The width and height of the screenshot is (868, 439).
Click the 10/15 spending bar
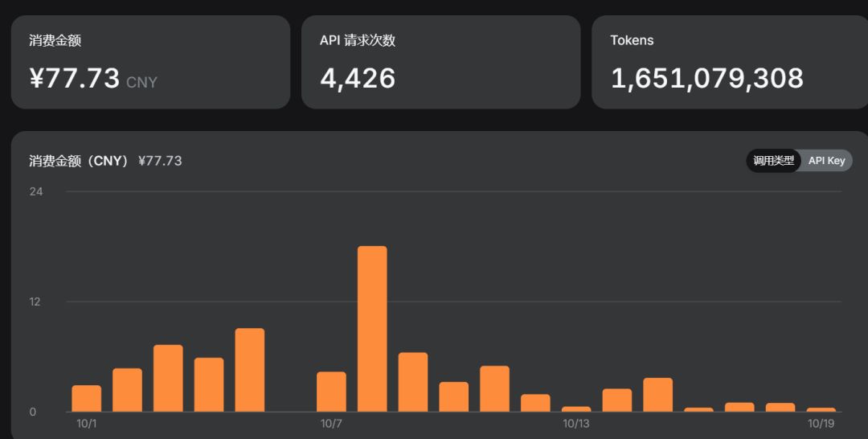[x=657, y=395]
